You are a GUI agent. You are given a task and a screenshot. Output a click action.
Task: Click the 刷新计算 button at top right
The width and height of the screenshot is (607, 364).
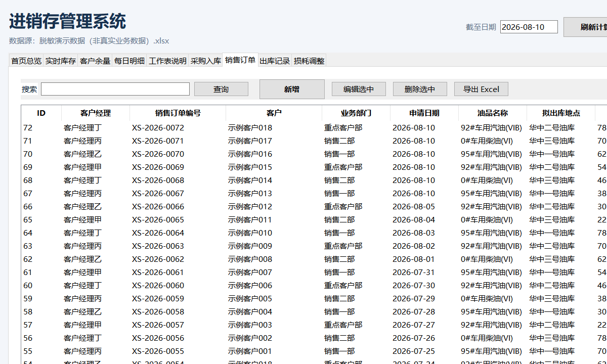585,27
